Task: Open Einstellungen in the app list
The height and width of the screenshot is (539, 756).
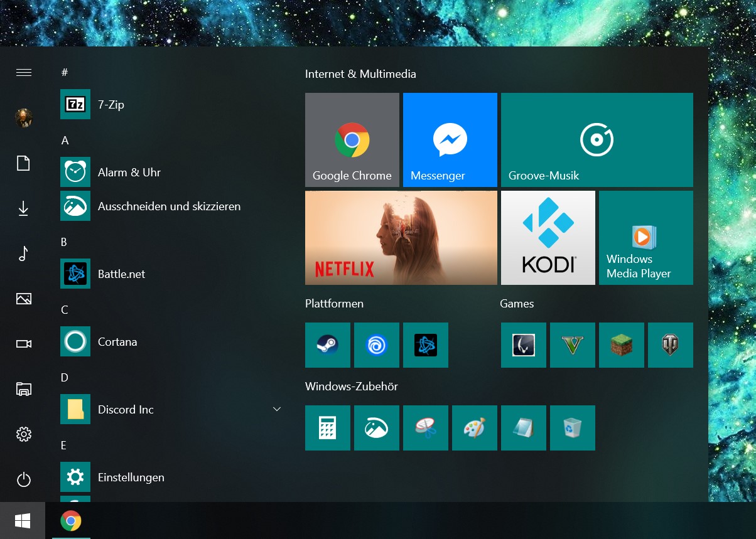Action: point(173,477)
